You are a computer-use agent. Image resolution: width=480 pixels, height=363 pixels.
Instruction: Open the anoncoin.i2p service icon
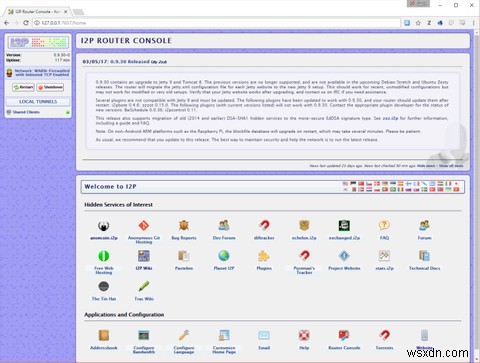click(x=104, y=226)
